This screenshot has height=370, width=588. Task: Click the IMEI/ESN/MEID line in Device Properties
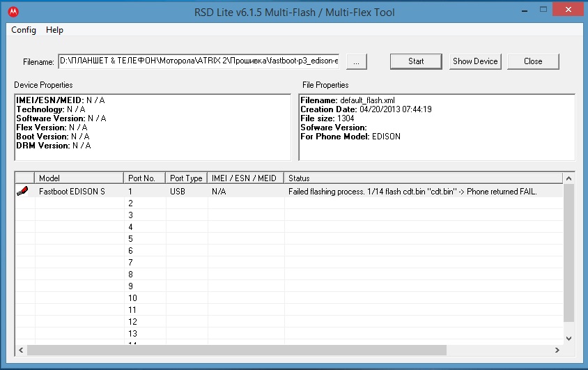(61, 100)
